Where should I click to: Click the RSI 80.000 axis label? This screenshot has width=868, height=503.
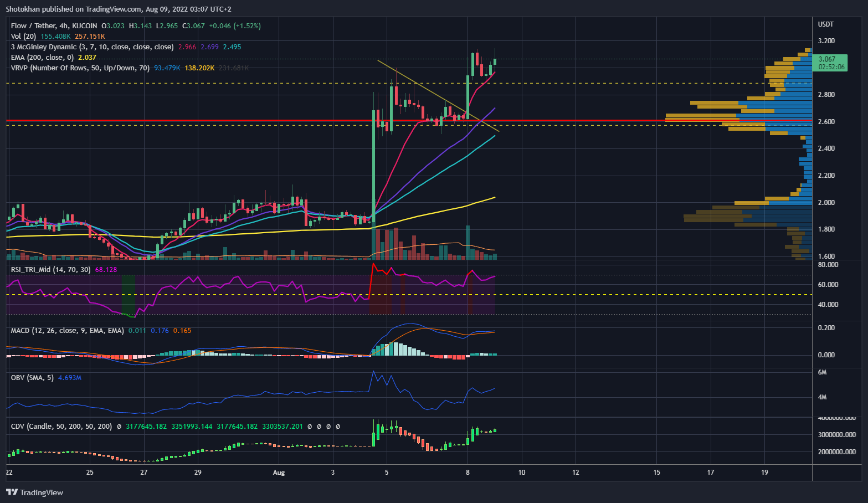(x=828, y=265)
